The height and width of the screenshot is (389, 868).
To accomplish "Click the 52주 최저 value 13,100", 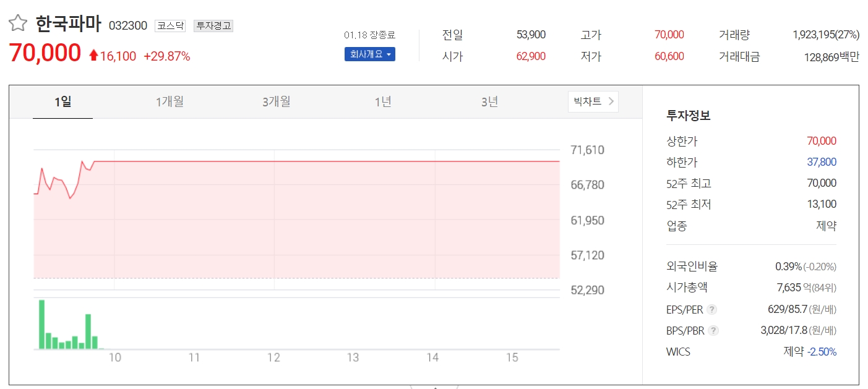I will [x=822, y=204].
